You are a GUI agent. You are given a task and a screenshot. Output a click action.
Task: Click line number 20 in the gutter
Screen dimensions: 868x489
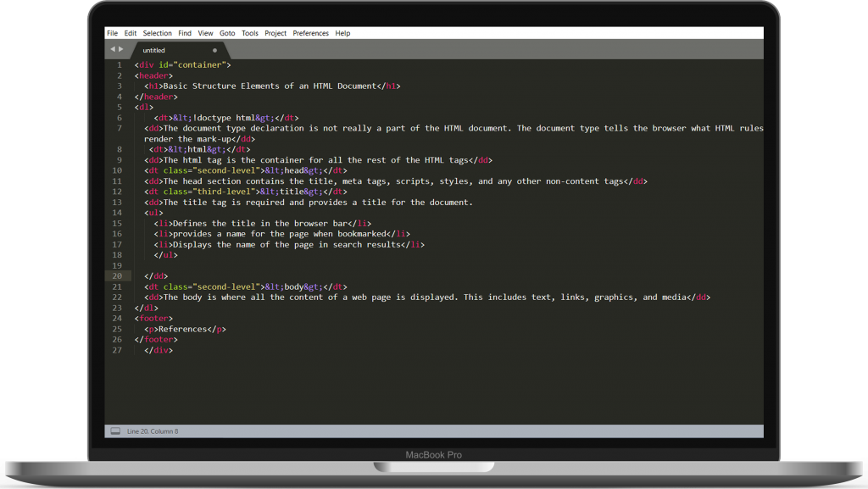pos(117,276)
